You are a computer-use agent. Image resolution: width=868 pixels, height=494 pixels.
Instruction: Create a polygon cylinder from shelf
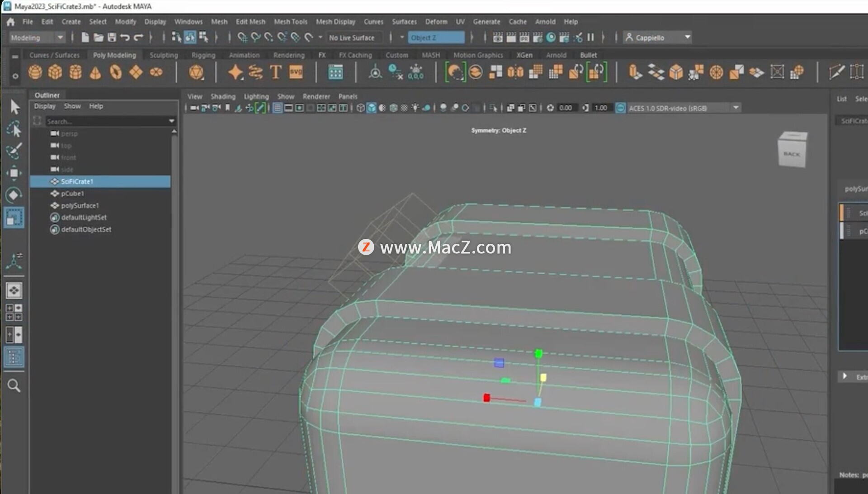coord(75,72)
